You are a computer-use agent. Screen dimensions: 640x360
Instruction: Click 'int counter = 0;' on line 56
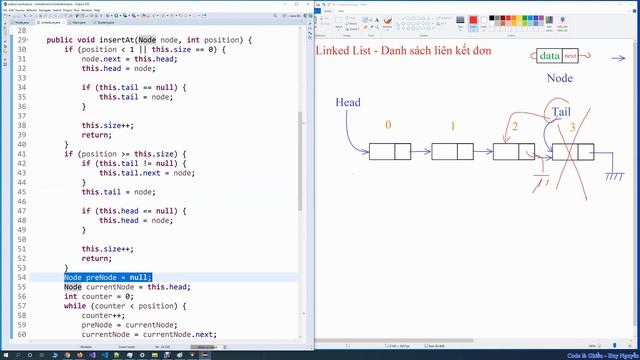pos(99,296)
